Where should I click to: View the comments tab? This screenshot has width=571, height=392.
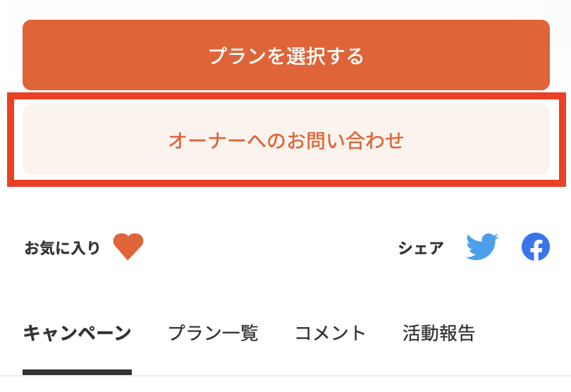click(331, 333)
